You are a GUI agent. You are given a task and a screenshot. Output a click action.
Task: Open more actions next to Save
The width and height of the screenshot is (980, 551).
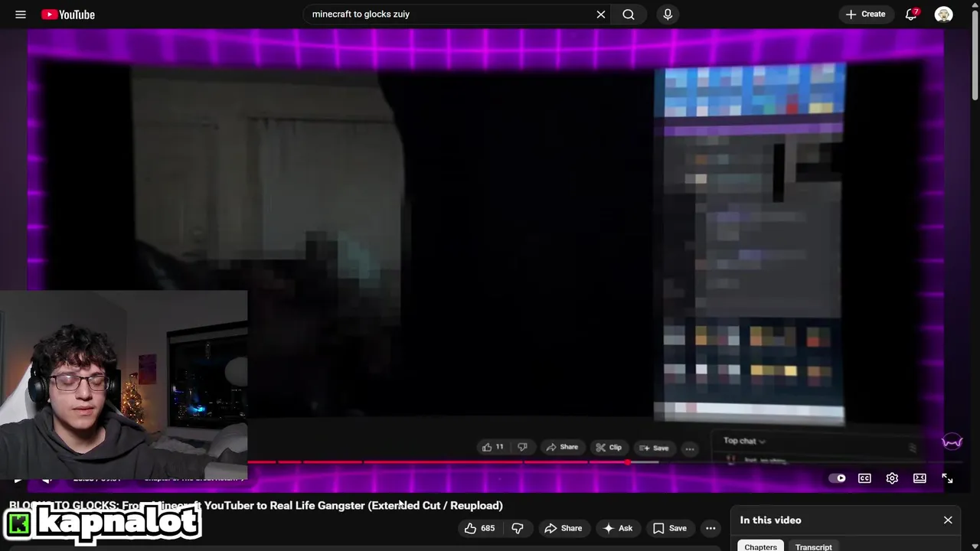710,528
